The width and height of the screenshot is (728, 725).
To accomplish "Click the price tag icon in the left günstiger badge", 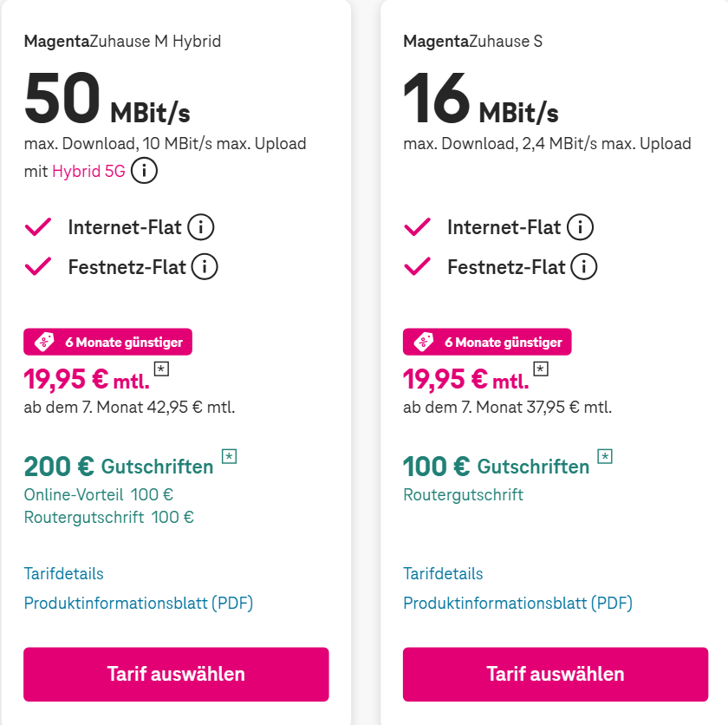I will (x=42, y=341).
